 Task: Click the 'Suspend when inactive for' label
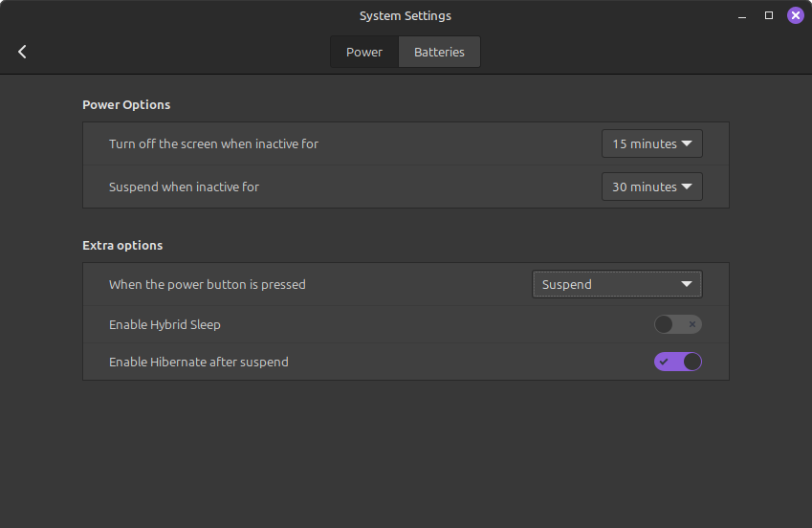click(x=184, y=187)
